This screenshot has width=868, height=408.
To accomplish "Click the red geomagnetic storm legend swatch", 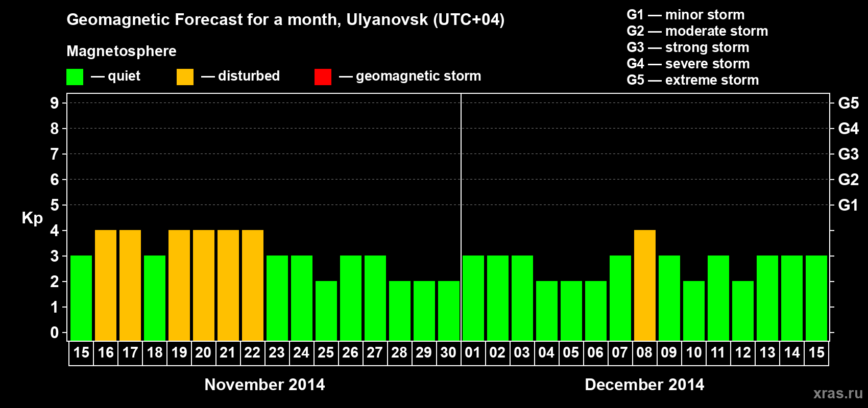I will 323,77.
